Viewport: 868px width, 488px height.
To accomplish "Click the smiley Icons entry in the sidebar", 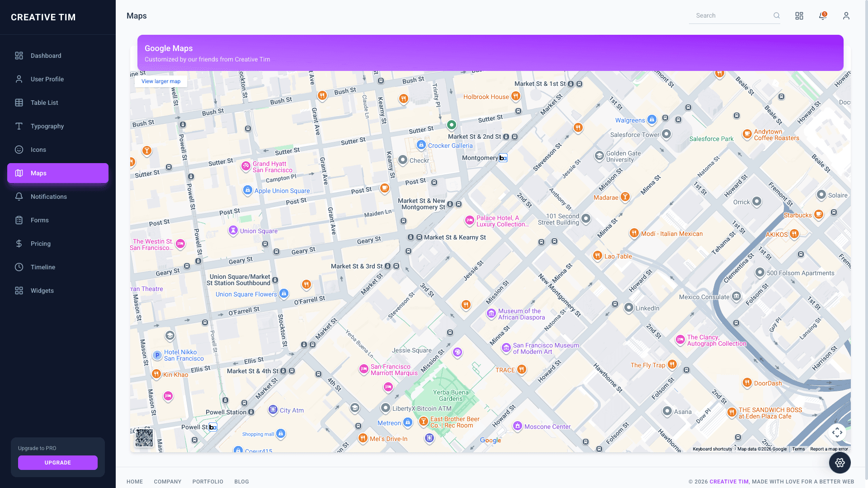I will [19, 149].
